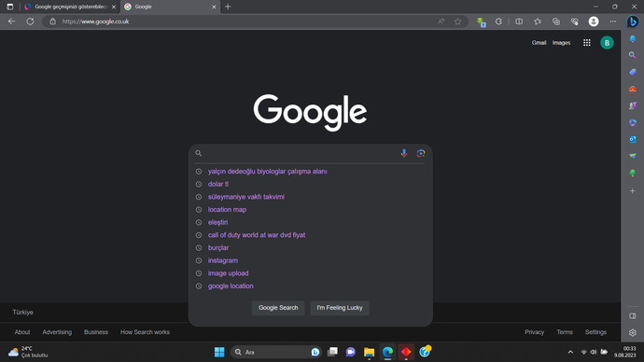The width and height of the screenshot is (644, 362).
Task: Open the green download manager extension icon
Action: tap(481, 21)
